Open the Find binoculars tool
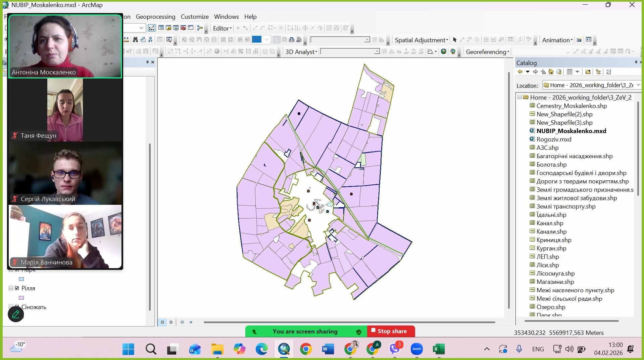The width and height of the screenshot is (644, 360). [135, 40]
